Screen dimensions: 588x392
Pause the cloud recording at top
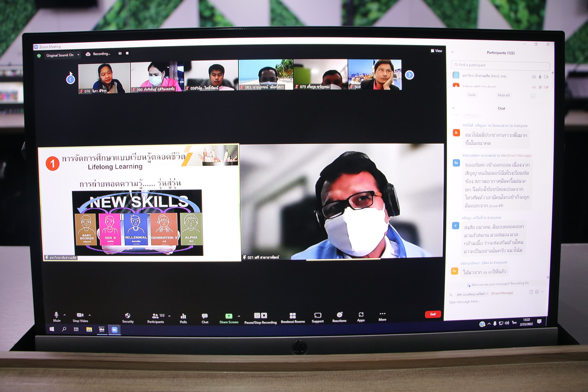tap(120, 53)
